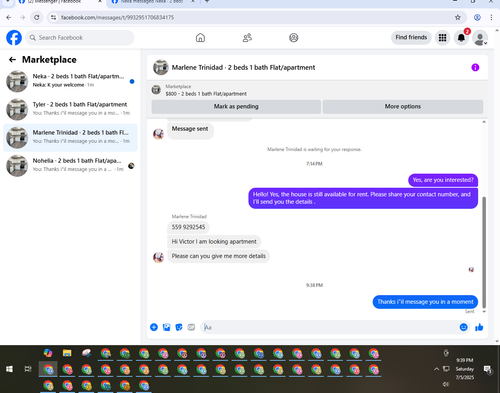Click 'Hi Victor I am looking apartment' message
Image resolution: width=500 pixels, height=393 pixels.
click(x=214, y=242)
